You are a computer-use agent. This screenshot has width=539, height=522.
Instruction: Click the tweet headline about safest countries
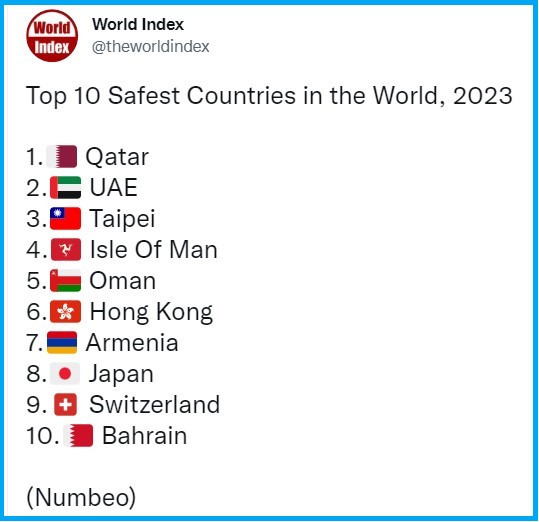269,96
